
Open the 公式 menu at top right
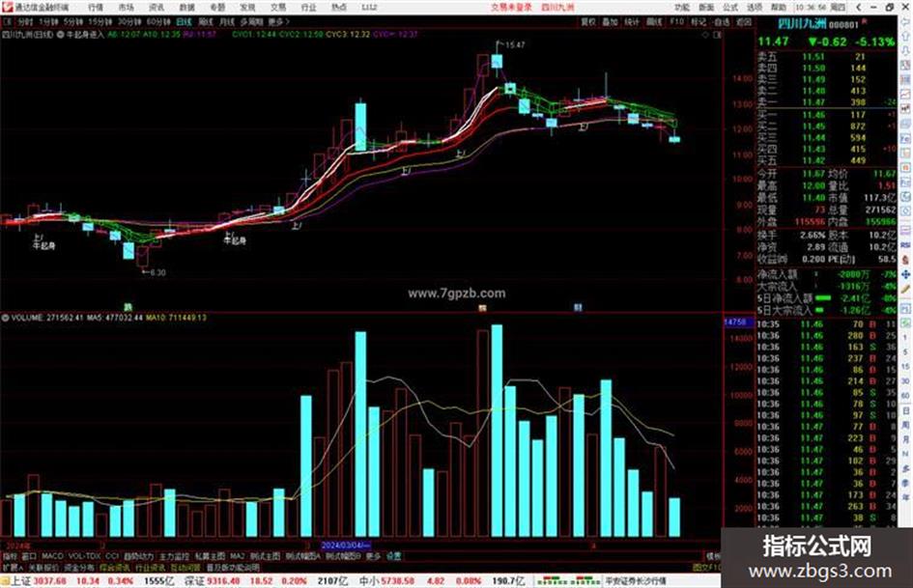pyautogui.click(x=730, y=8)
